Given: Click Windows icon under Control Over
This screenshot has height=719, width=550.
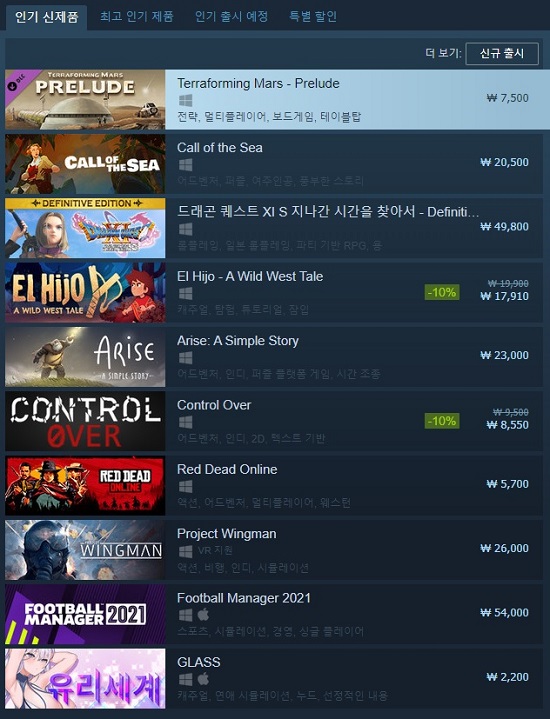Looking at the screenshot, I should coord(185,422).
